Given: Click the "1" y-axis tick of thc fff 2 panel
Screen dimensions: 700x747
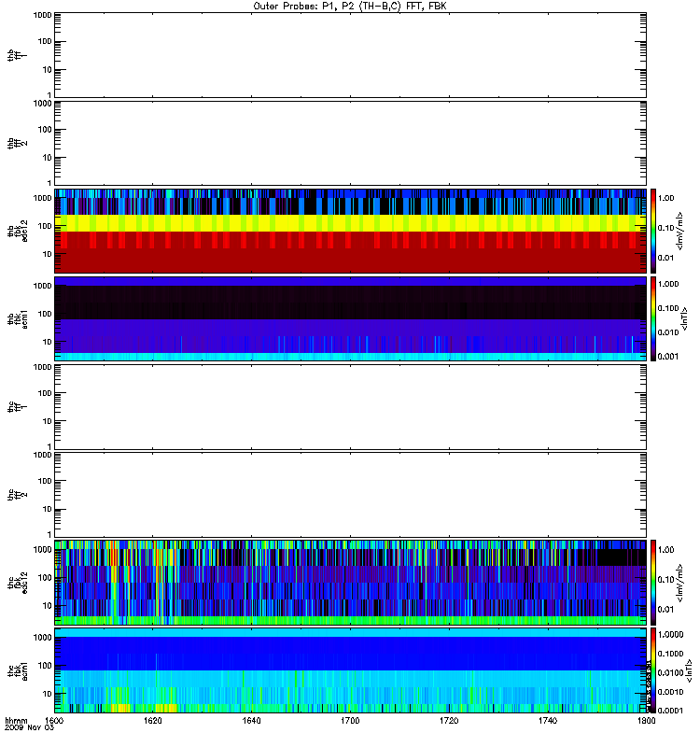Looking at the screenshot, I should (49, 534).
